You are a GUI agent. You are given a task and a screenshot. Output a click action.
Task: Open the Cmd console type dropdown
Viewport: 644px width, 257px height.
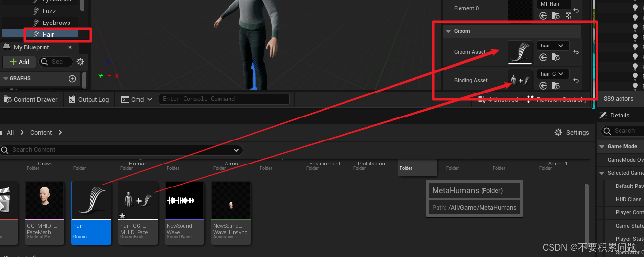click(137, 99)
